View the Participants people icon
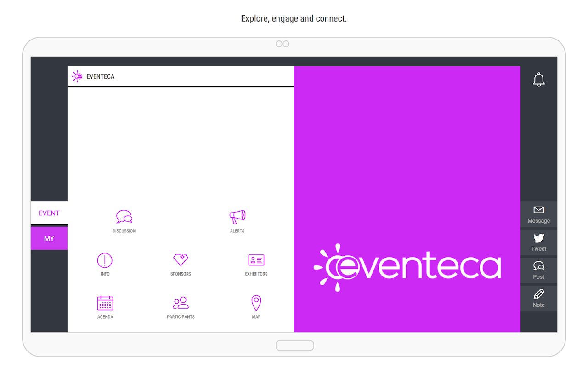Screen dimensions: 588x368 tap(181, 303)
